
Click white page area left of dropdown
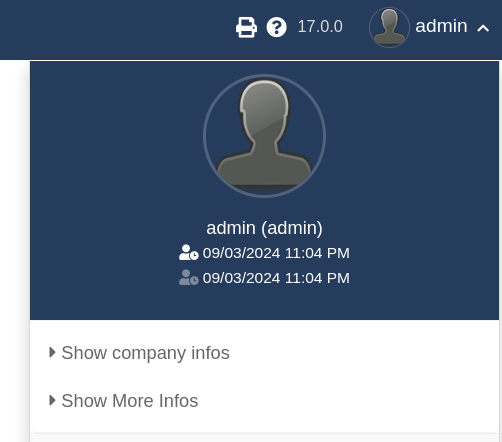pos(14,250)
